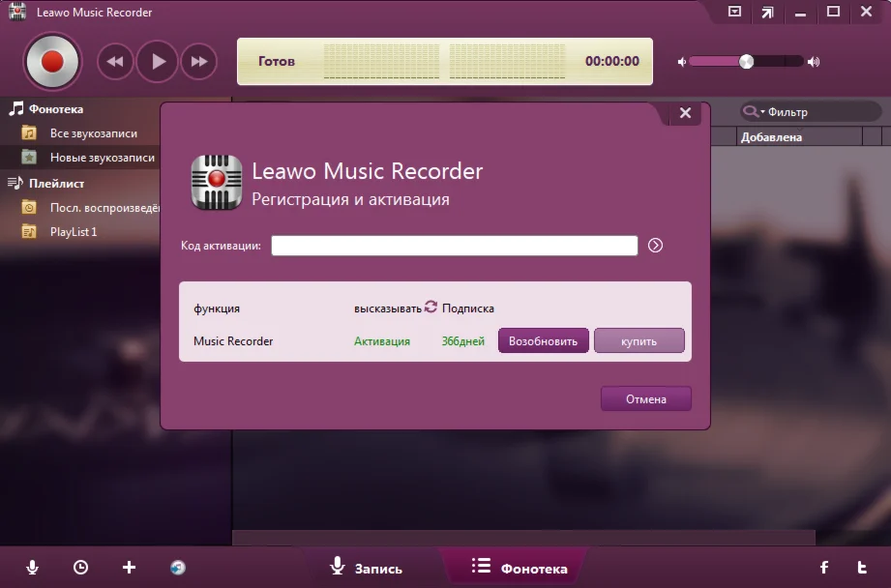Screen dimensions: 891x588
Task: Click the купить buy button
Action: 639,340
